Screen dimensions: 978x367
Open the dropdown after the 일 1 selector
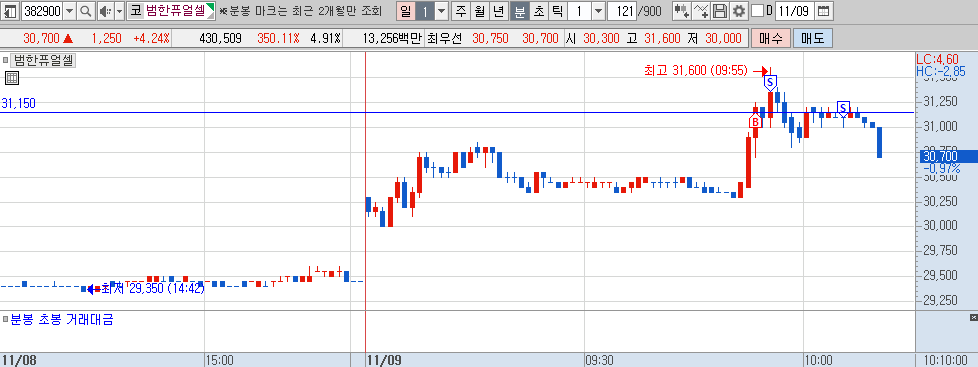pyautogui.click(x=442, y=11)
